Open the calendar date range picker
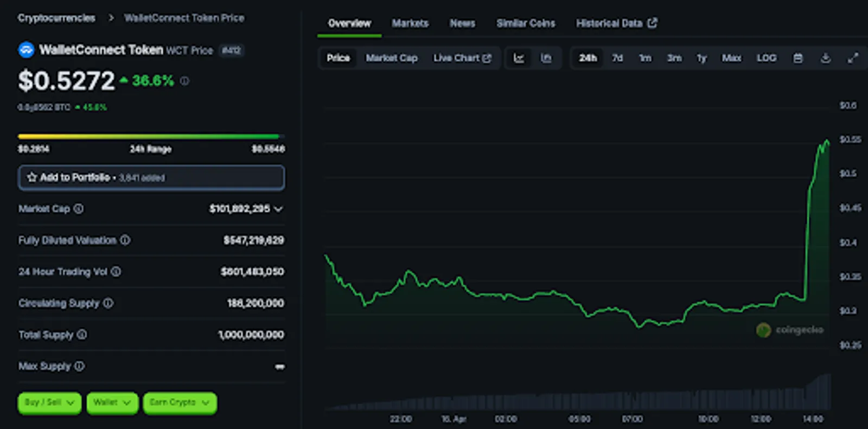 (x=798, y=58)
